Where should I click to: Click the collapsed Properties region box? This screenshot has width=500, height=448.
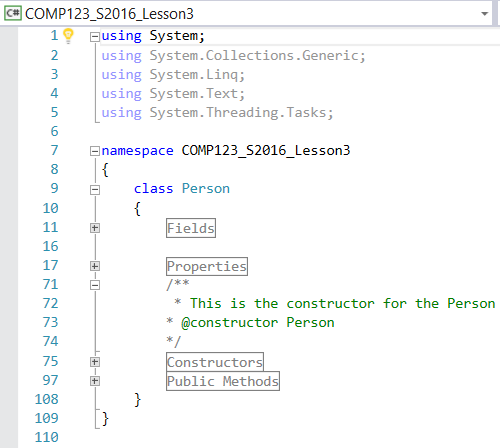[x=207, y=266]
